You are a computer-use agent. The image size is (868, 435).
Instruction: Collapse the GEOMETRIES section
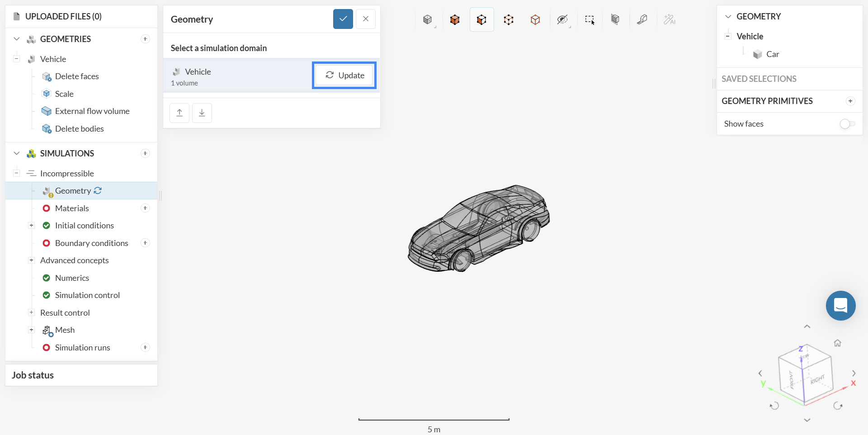17,39
